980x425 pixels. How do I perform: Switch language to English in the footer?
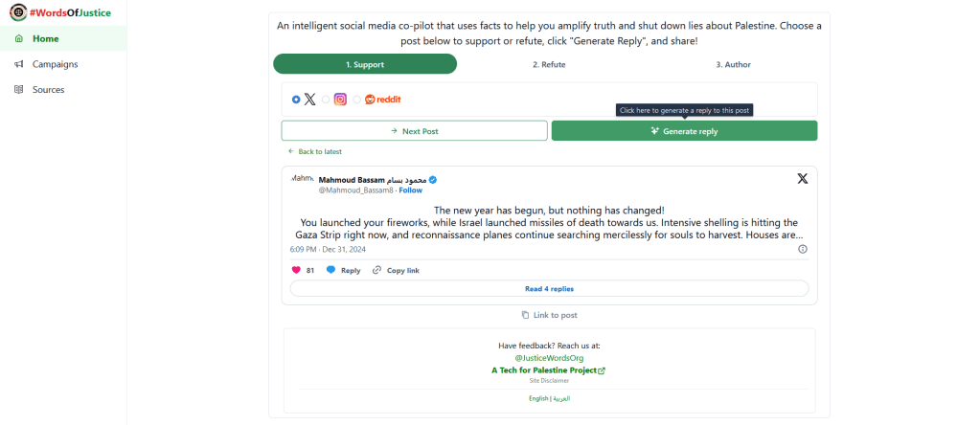click(x=538, y=398)
